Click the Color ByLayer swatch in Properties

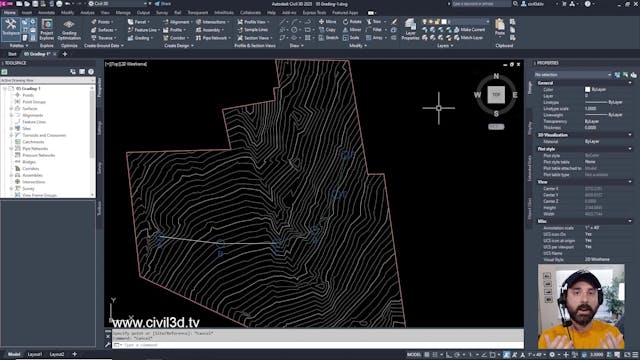pyautogui.click(x=587, y=89)
